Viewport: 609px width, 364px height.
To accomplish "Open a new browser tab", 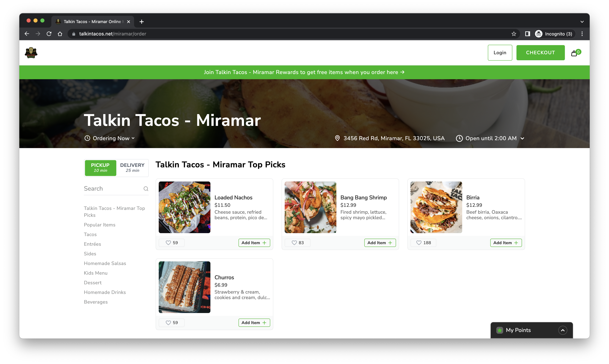I will (x=142, y=22).
